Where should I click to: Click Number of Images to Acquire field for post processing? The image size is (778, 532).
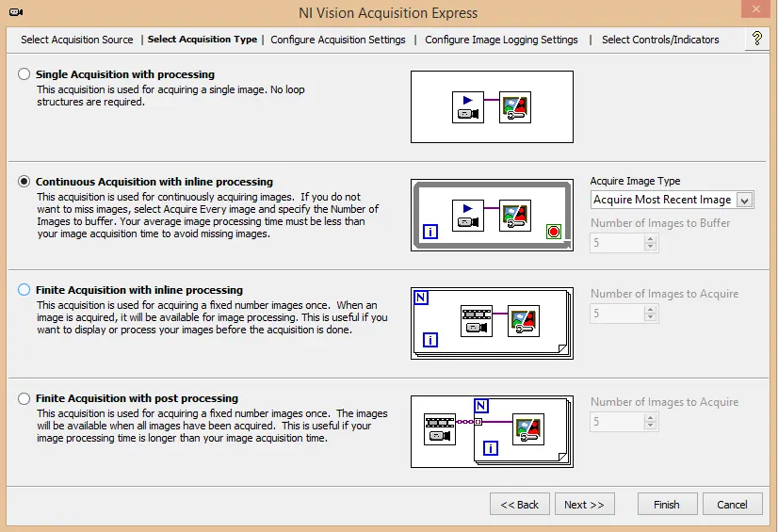[x=617, y=422]
